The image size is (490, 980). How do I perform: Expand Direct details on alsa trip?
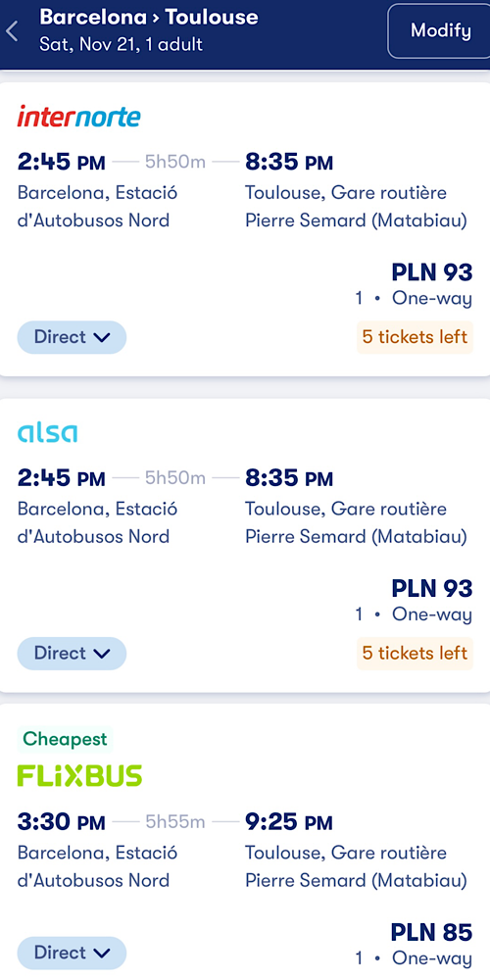pyautogui.click(x=72, y=653)
